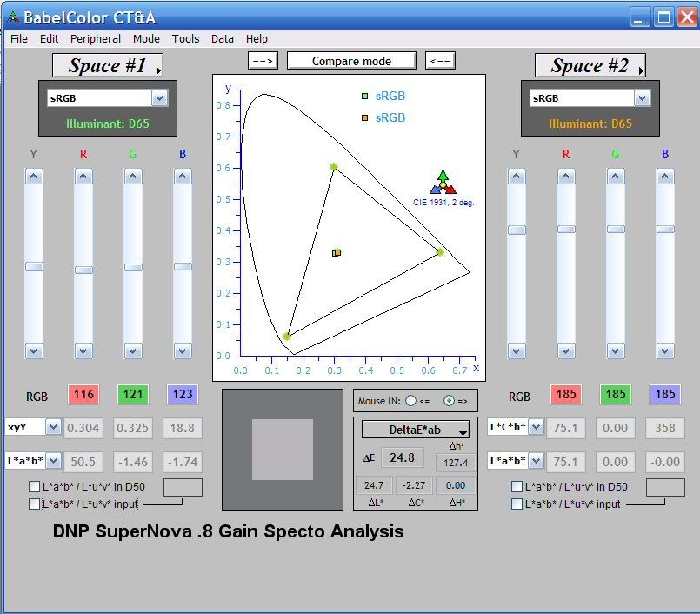Enable Space #1 L*a*b* / L*u*v* in D50

[35, 486]
